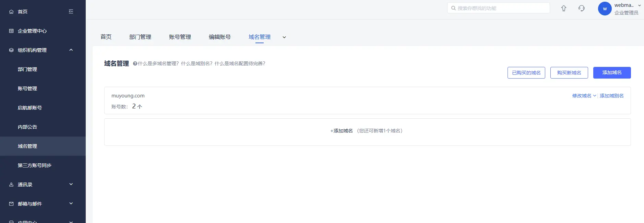Open the 修改域名 dropdown
This screenshot has width=644, height=223.
[x=584, y=96]
